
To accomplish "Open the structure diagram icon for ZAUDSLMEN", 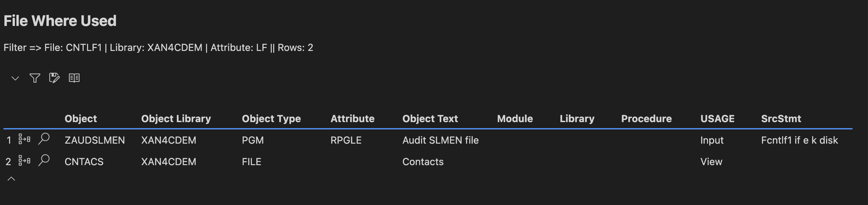I will coord(24,139).
